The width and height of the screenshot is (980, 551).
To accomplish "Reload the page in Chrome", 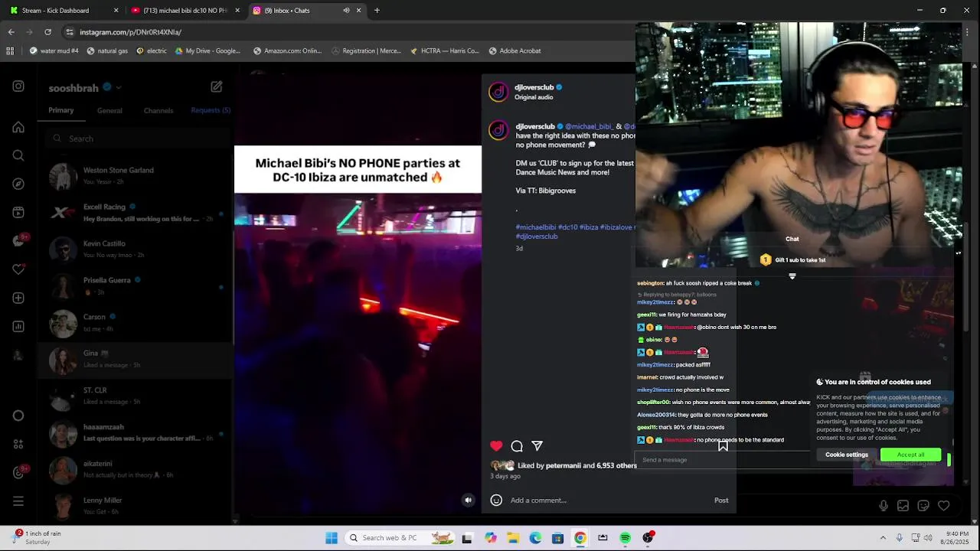I will pyautogui.click(x=47, y=32).
